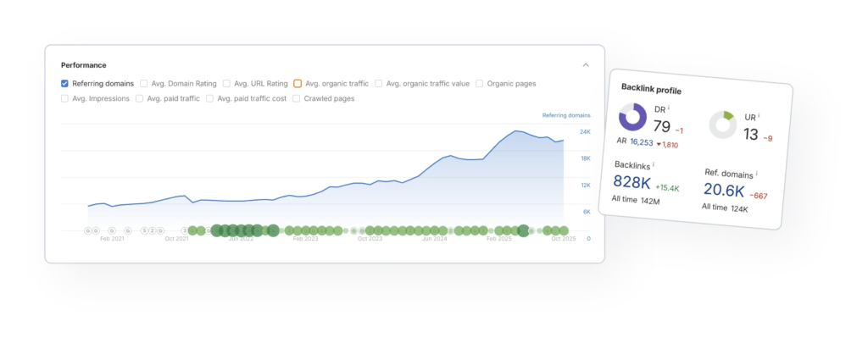868x338 pixels.
Task: Click the info icon beside Ref. domains
Action: 757,174
